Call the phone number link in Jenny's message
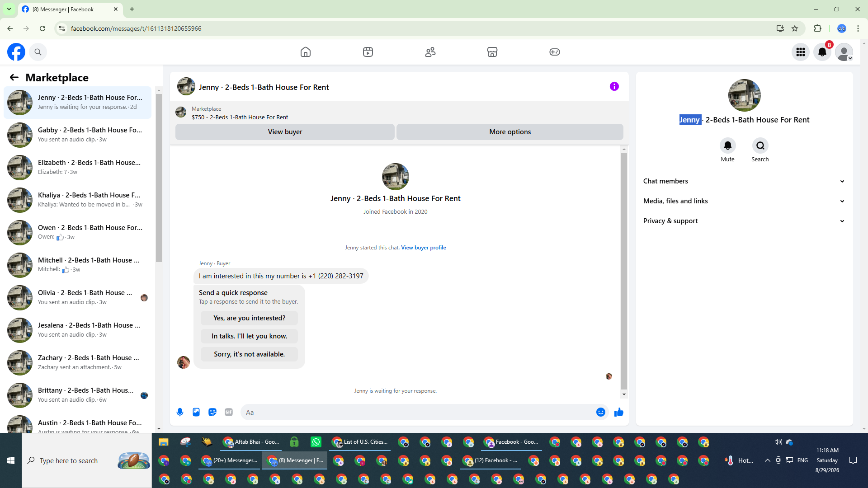Viewport: 868px width, 488px height. pyautogui.click(x=336, y=276)
